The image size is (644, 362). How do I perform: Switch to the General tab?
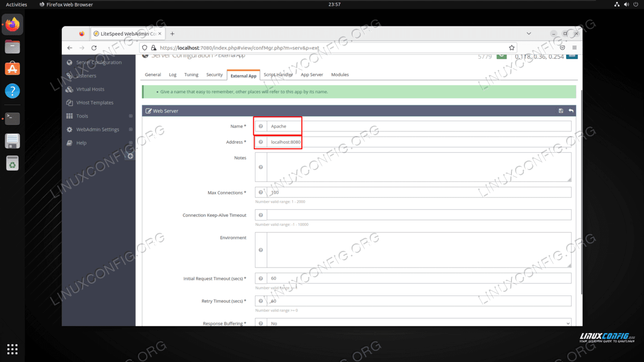tap(153, 75)
